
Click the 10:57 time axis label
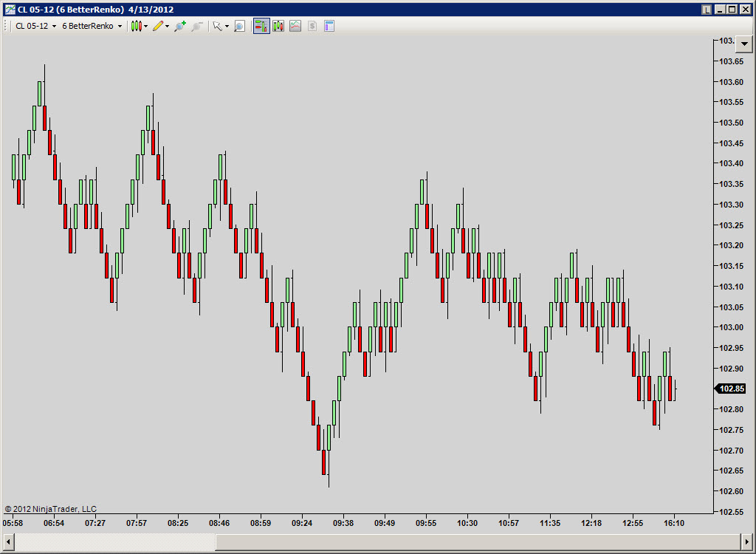pyautogui.click(x=509, y=523)
